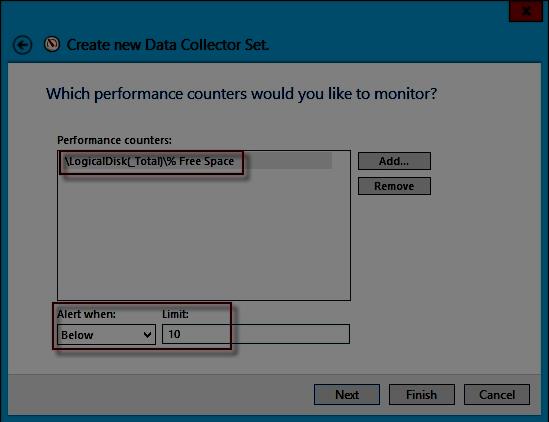
Task: Cancel the Data Collector Set creation
Action: tap(497, 395)
